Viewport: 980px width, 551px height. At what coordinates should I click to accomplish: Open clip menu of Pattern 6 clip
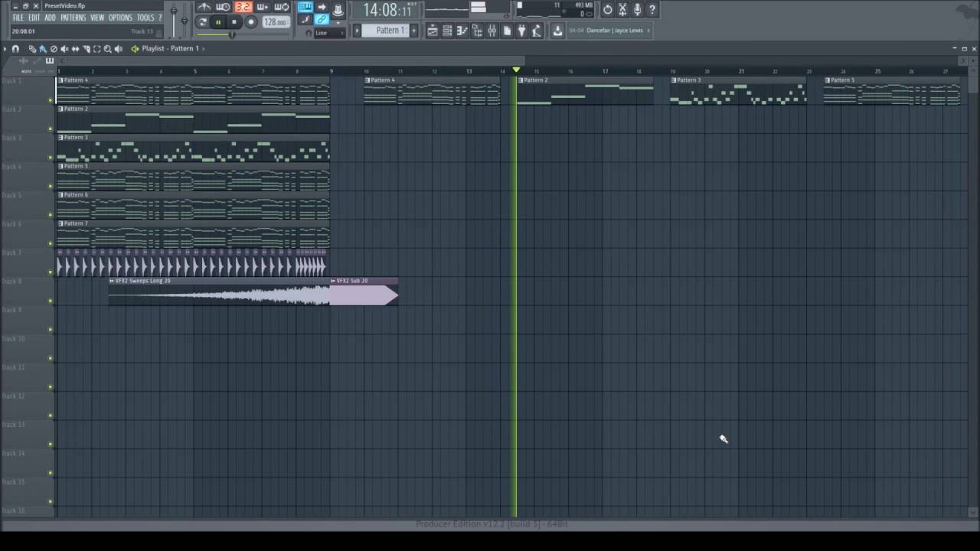pos(61,195)
